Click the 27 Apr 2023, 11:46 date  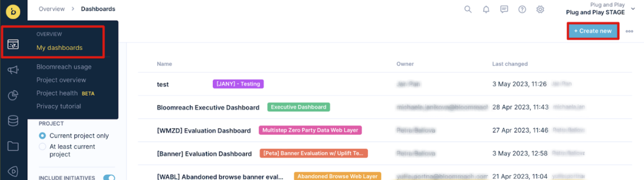(521, 130)
